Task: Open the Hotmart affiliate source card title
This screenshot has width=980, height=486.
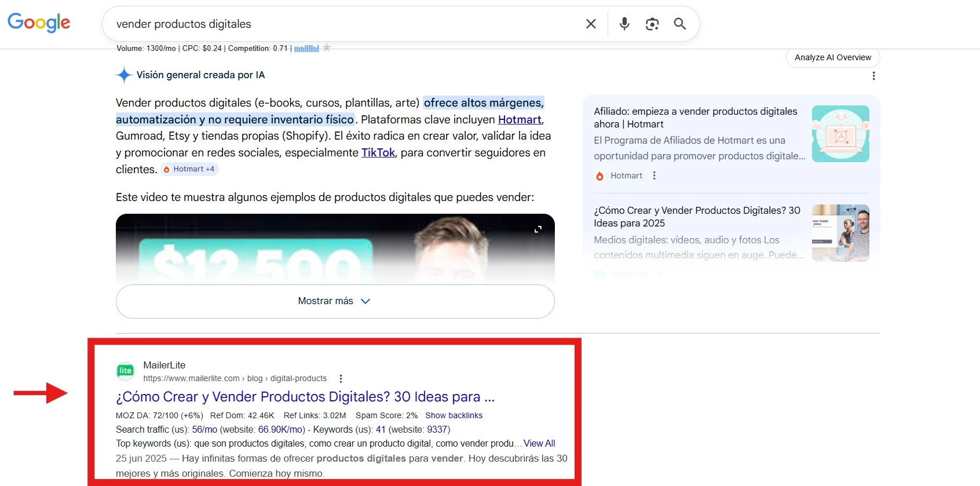Action: 696,118
